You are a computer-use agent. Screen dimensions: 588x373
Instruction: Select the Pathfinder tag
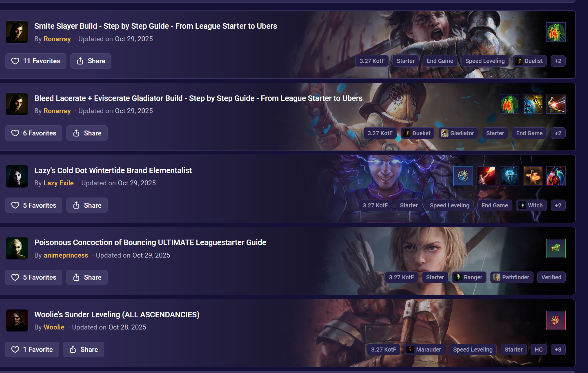click(511, 277)
